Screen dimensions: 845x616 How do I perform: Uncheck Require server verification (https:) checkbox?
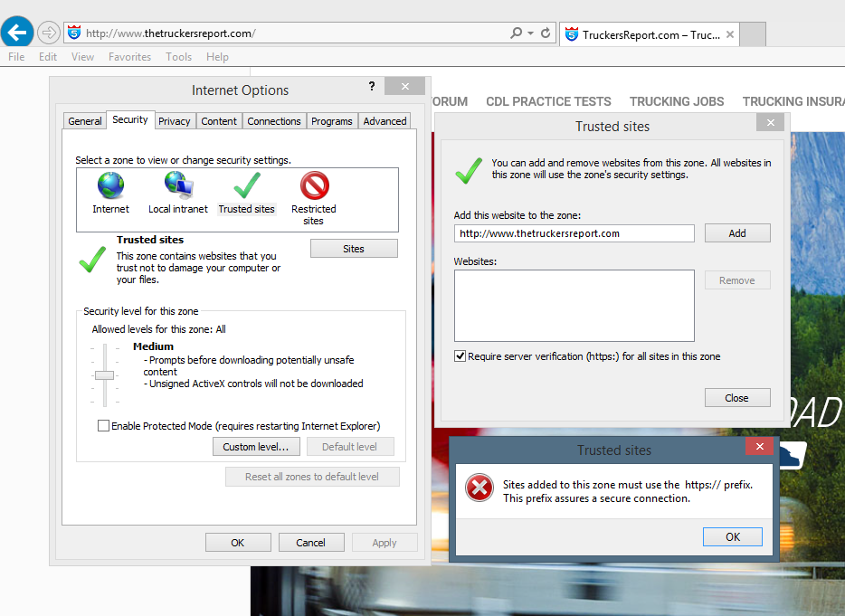click(x=460, y=356)
